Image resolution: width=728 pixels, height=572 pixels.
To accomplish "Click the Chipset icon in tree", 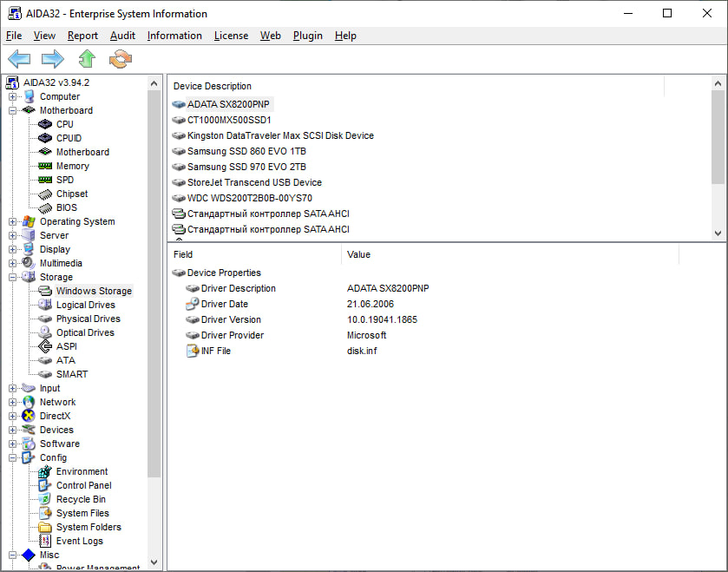I will pyautogui.click(x=45, y=194).
